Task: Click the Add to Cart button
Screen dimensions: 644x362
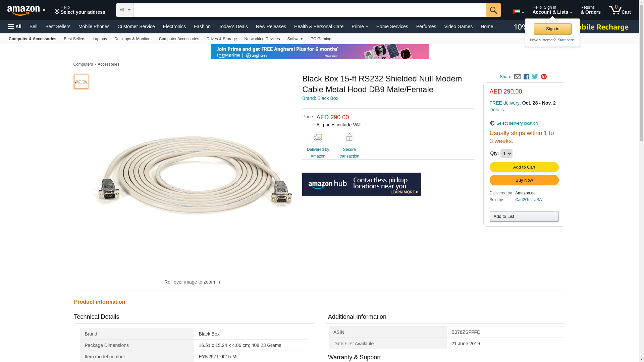Action: tap(524, 167)
